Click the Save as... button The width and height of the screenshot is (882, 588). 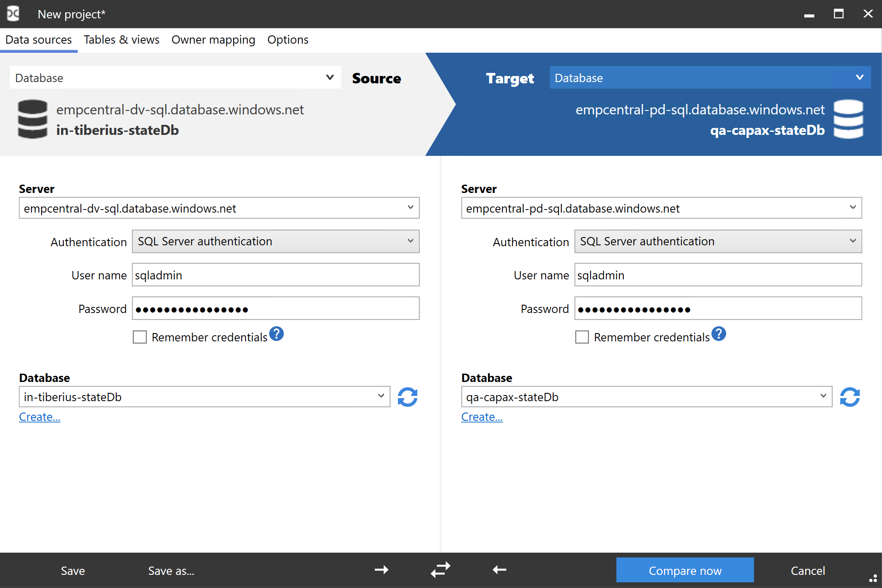[x=171, y=571]
